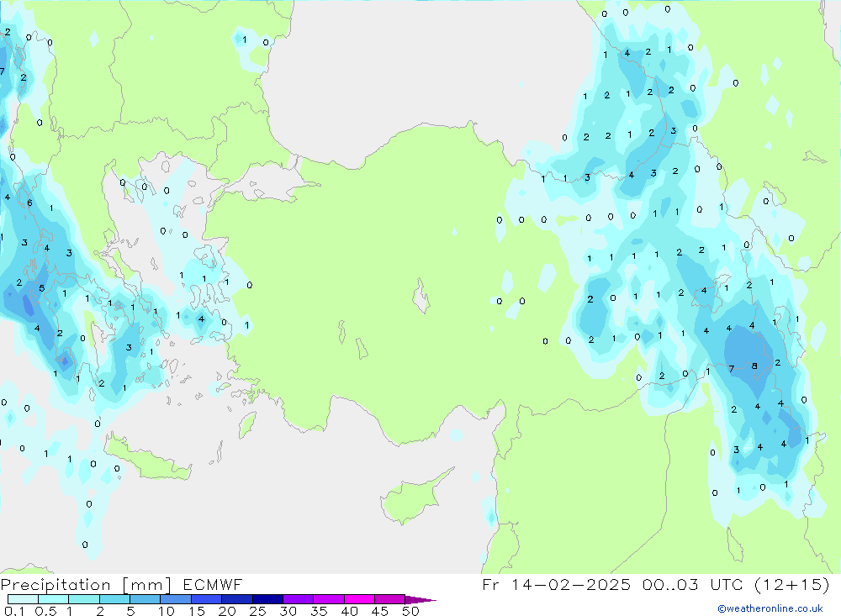Click the '0.5' legend scale label
841x616 pixels.
click(45, 611)
